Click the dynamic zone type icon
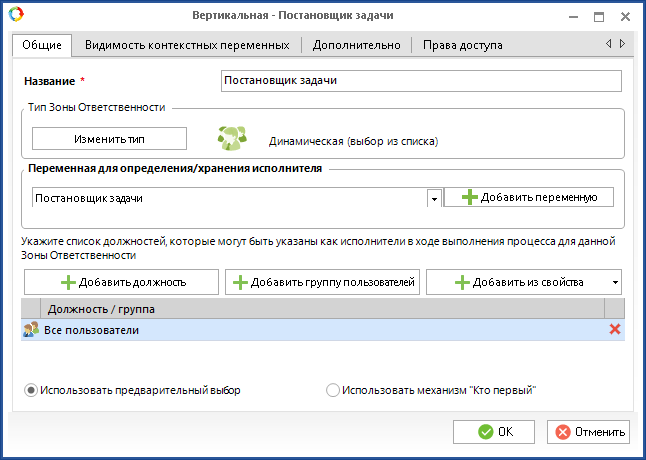Viewport: 646px width, 460px height. (233, 140)
